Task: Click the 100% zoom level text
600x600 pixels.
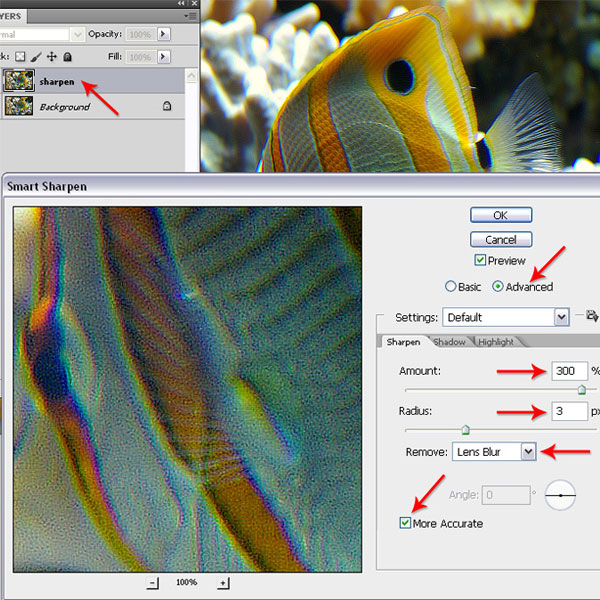Action: point(186,582)
